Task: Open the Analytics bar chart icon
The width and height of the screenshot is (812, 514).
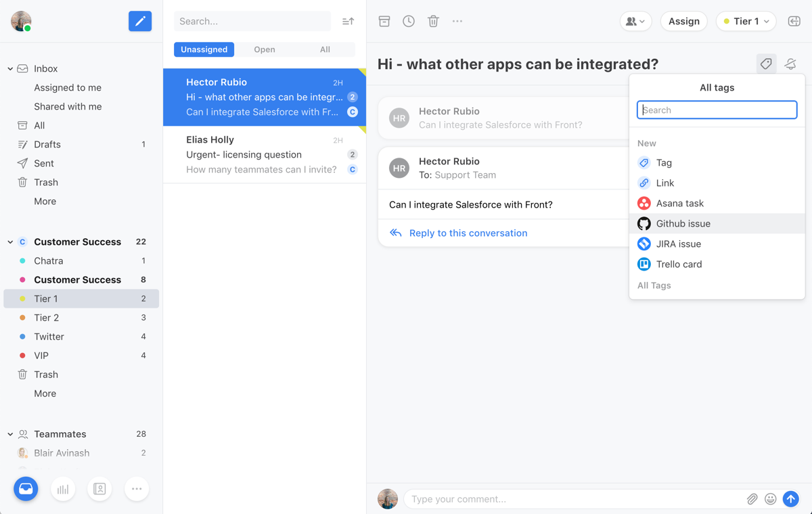Action: click(63, 489)
